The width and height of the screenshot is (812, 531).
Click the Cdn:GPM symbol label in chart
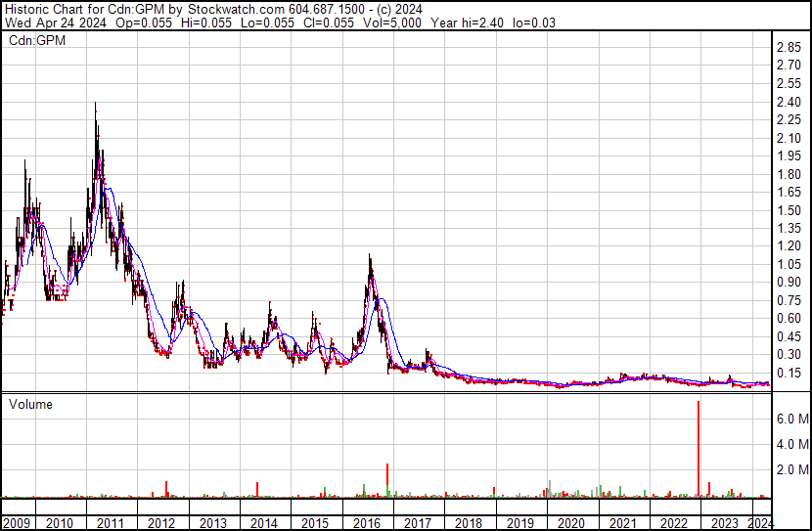click(37, 40)
